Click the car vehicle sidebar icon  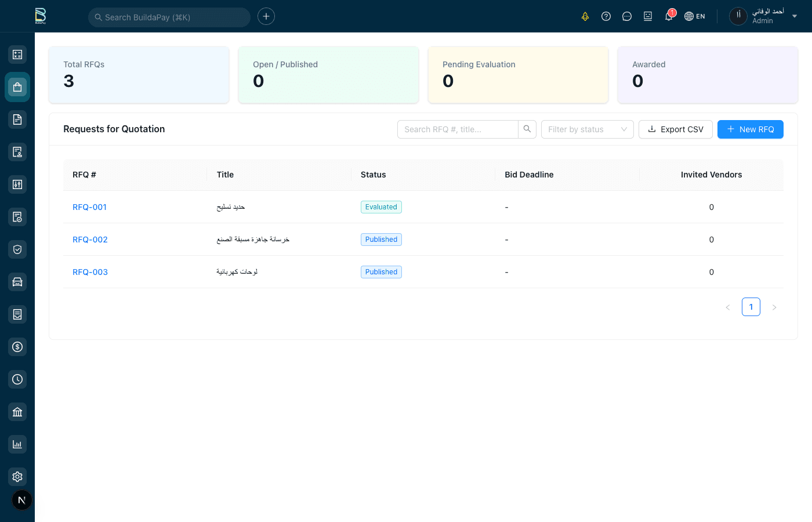click(17, 282)
